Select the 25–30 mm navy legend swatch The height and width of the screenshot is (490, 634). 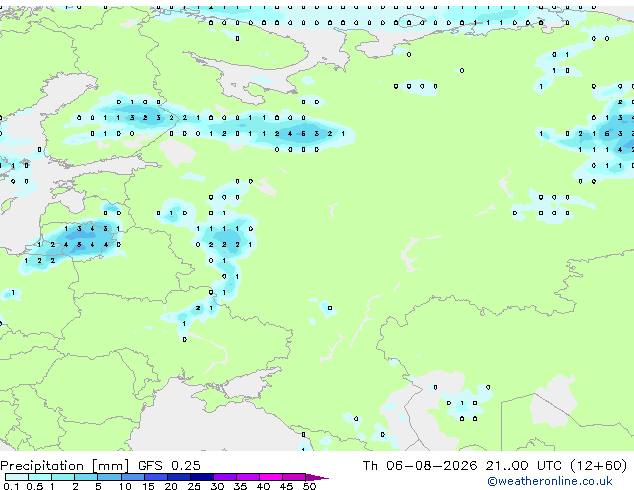pyautogui.click(x=201, y=477)
